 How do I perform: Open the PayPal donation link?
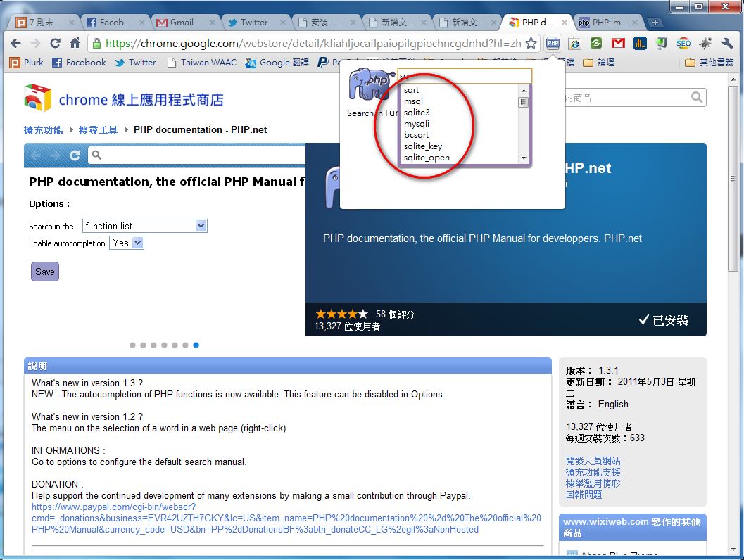(x=286, y=518)
